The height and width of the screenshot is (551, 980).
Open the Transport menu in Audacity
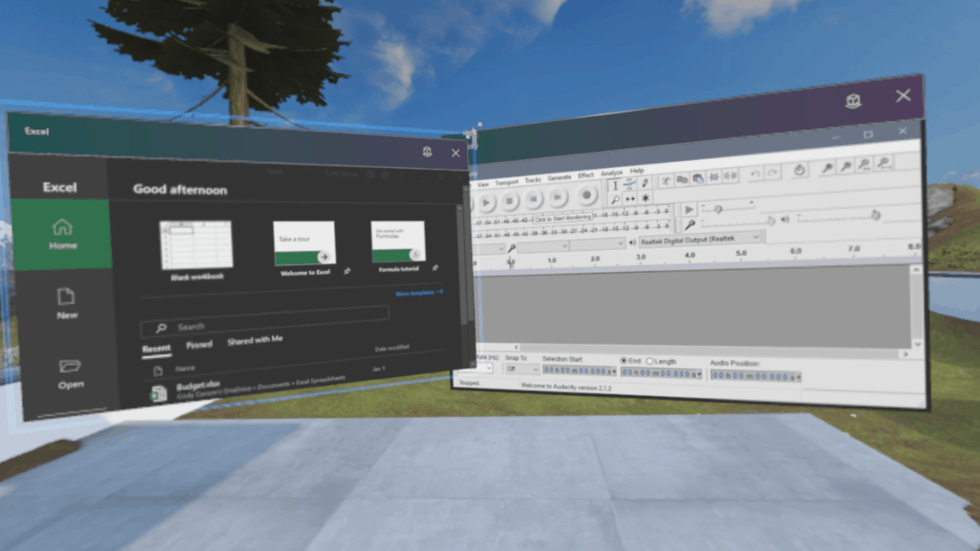tap(507, 182)
